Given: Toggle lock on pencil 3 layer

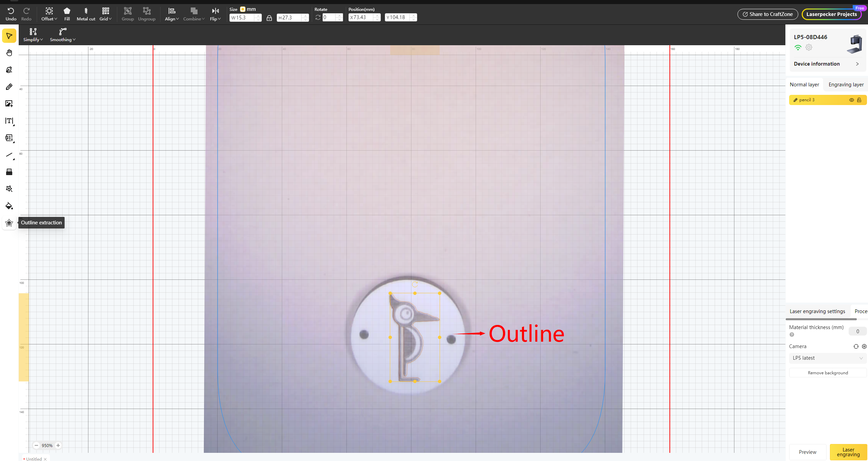Looking at the screenshot, I should 859,100.
